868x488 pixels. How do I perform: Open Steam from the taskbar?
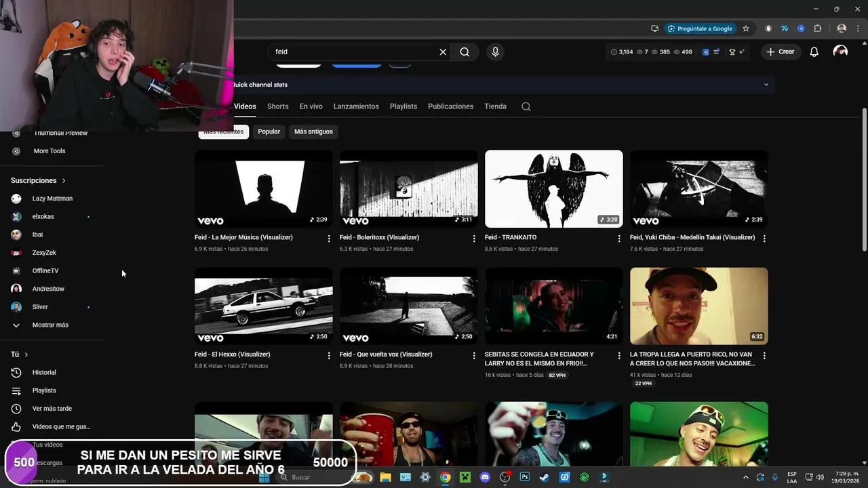(545, 477)
